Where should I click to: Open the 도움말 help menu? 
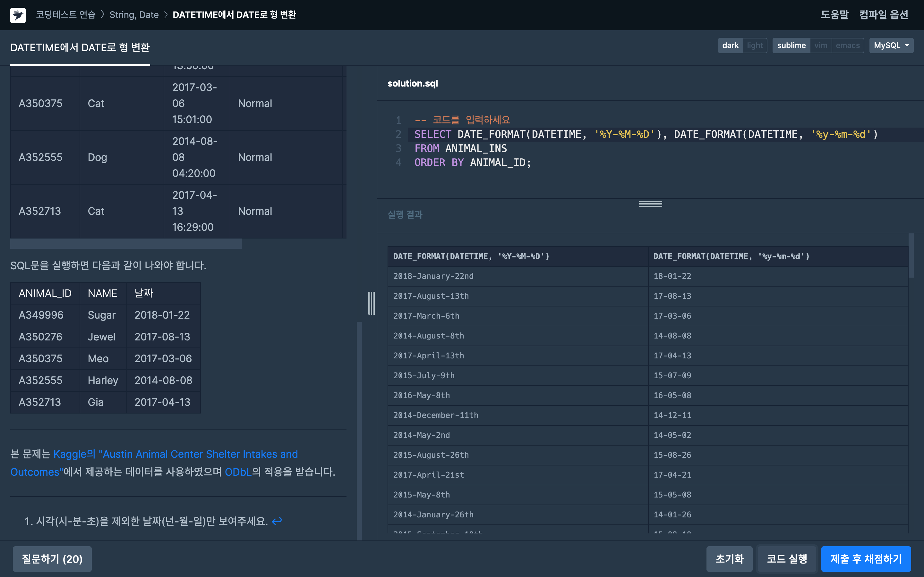834,15
